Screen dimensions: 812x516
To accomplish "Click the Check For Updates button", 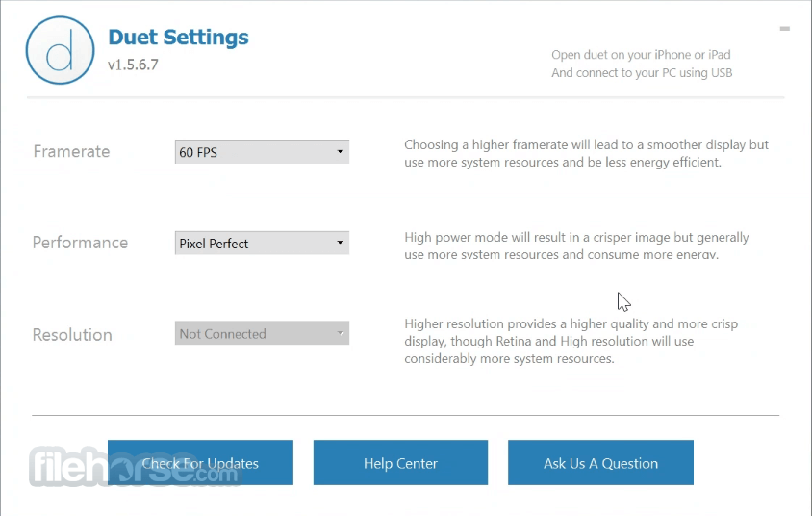I will coord(200,463).
